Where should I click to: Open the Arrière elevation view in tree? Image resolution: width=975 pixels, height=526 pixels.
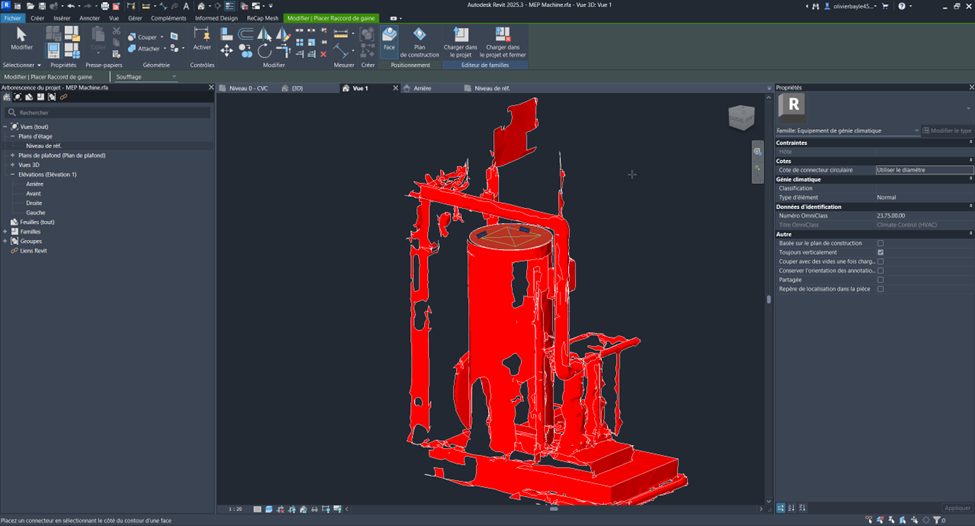pos(35,184)
